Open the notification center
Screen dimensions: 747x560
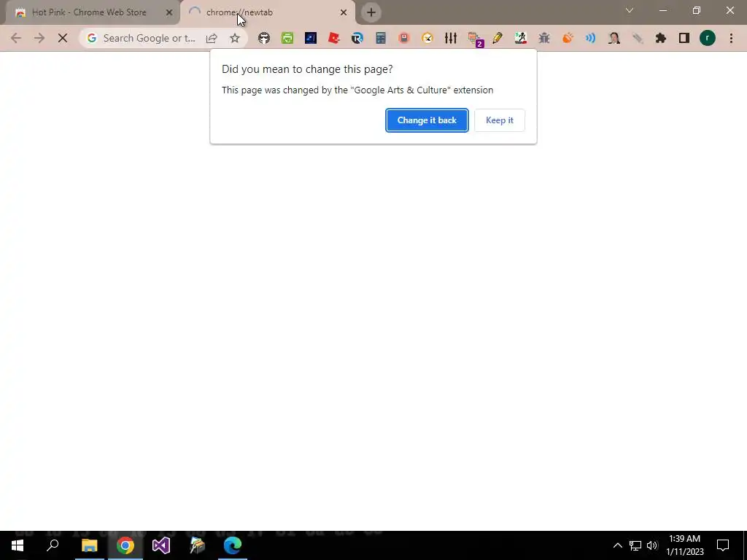(x=723, y=545)
